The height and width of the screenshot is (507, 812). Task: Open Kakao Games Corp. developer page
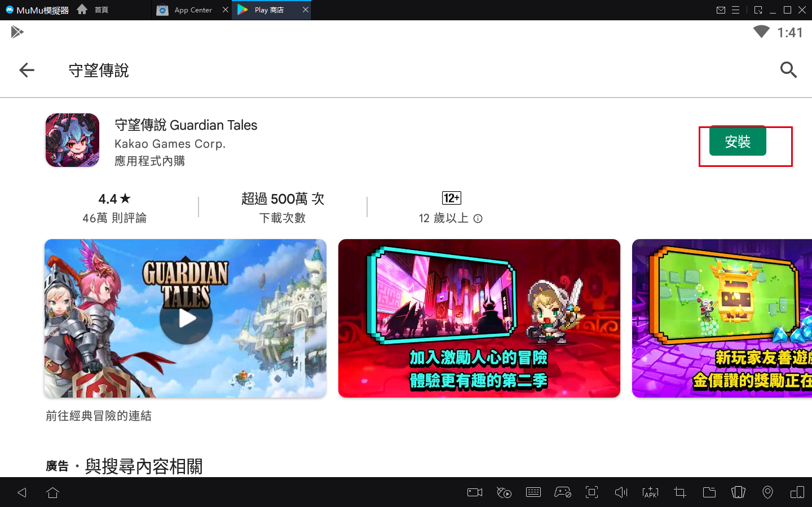pos(170,144)
